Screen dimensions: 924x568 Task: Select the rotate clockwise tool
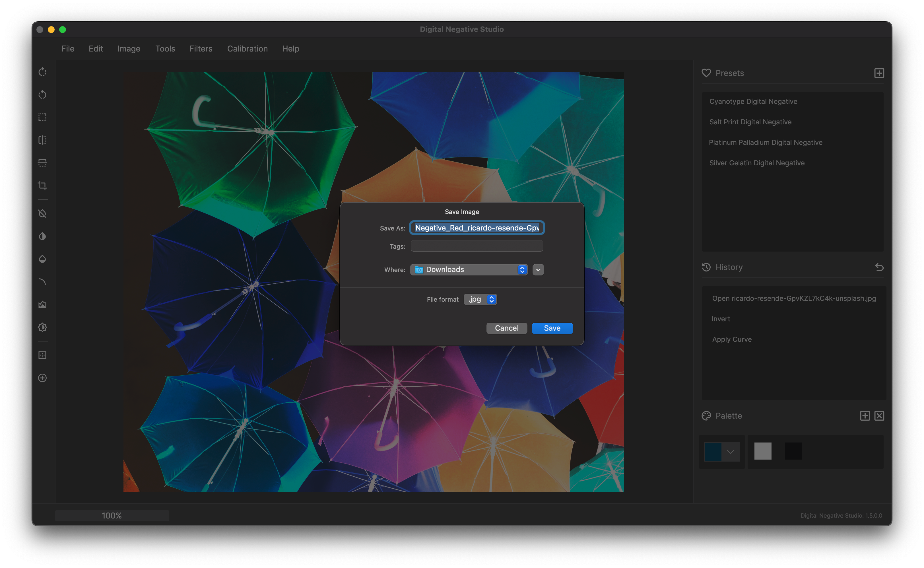click(42, 72)
